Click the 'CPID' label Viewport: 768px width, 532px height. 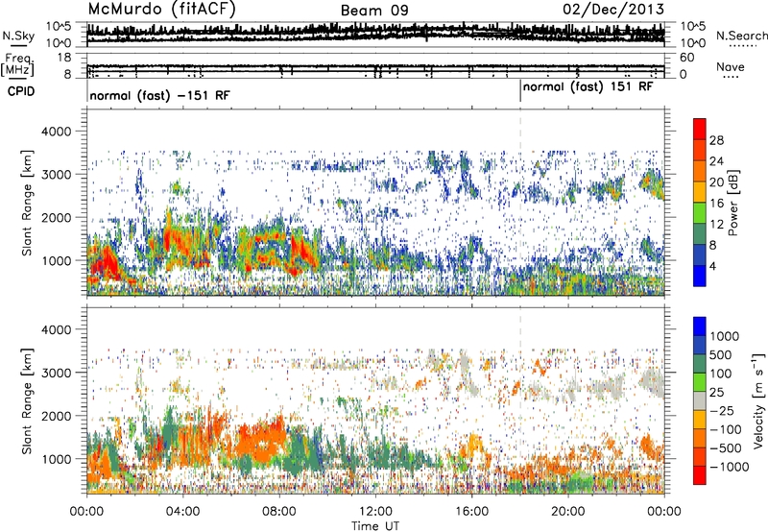click(20, 91)
